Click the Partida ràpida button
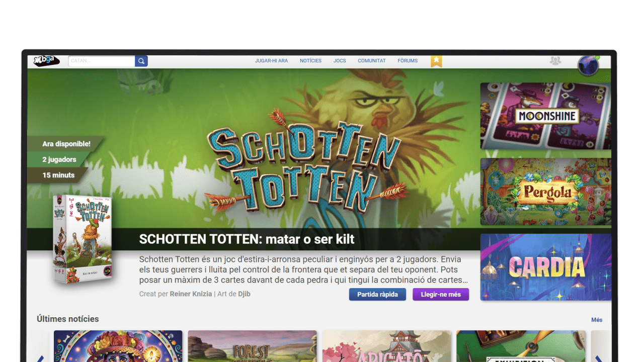Screen dimensions: 644x362 (x=377, y=295)
